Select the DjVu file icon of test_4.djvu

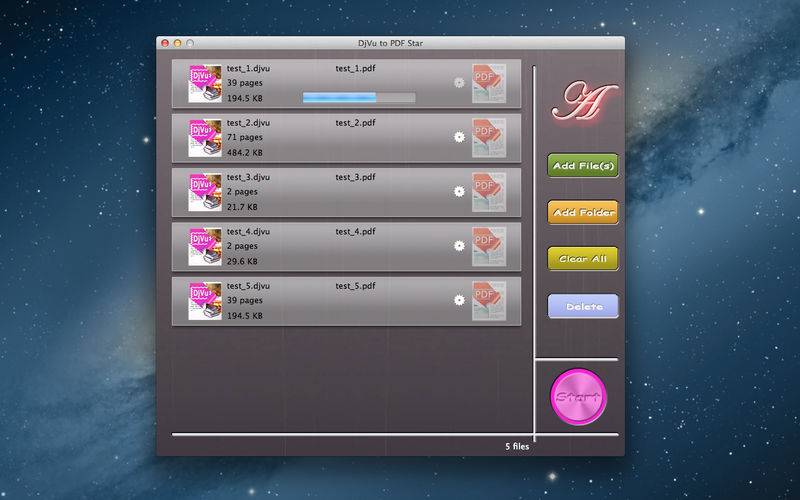[x=205, y=246]
